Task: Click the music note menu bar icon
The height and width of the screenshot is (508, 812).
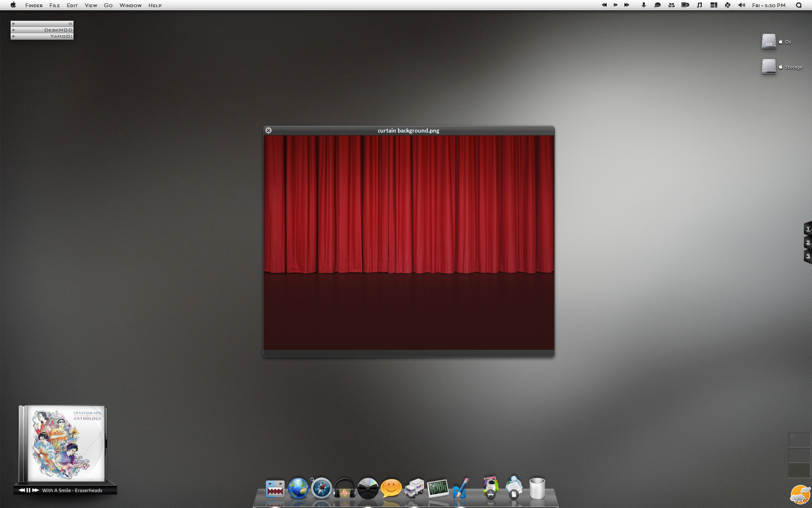Action: pos(699,5)
